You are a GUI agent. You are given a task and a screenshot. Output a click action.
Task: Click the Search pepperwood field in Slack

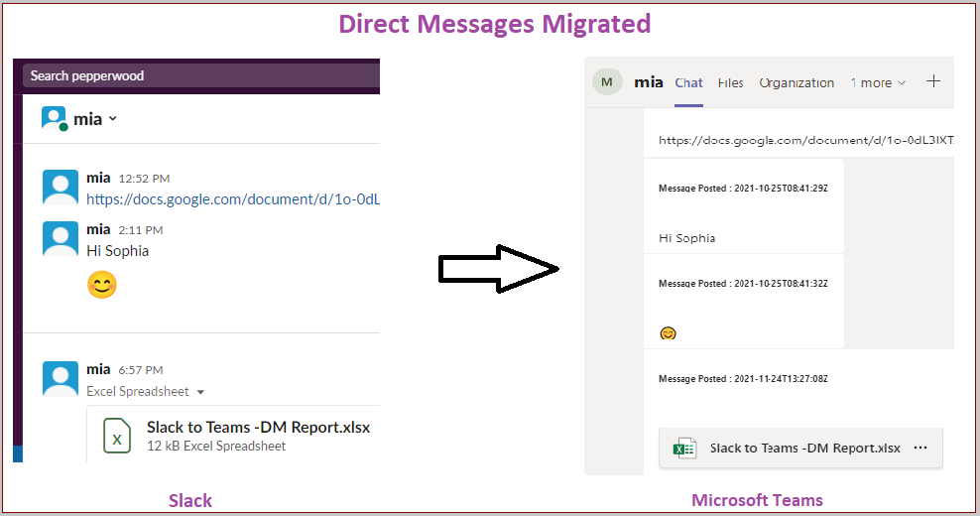point(201,75)
